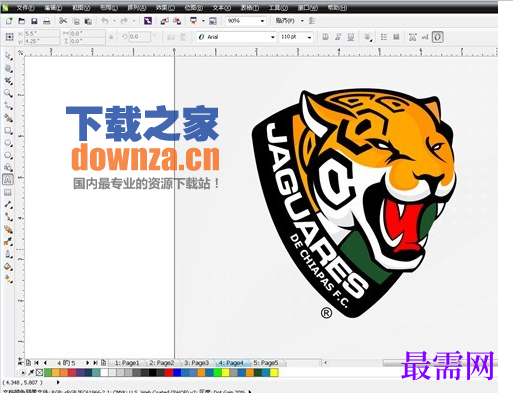Click the Paste clipboard icon
Viewport: 513px width, 397px height.
click(88, 21)
